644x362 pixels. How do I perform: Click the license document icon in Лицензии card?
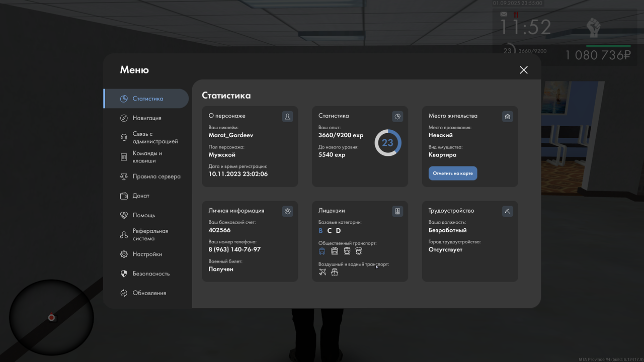pyautogui.click(x=397, y=211)
